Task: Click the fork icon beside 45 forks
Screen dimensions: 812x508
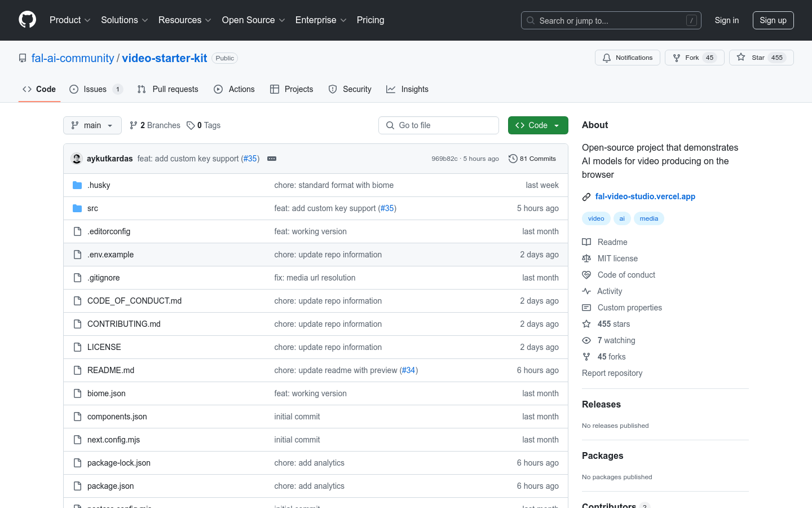Action: [586, 357]
